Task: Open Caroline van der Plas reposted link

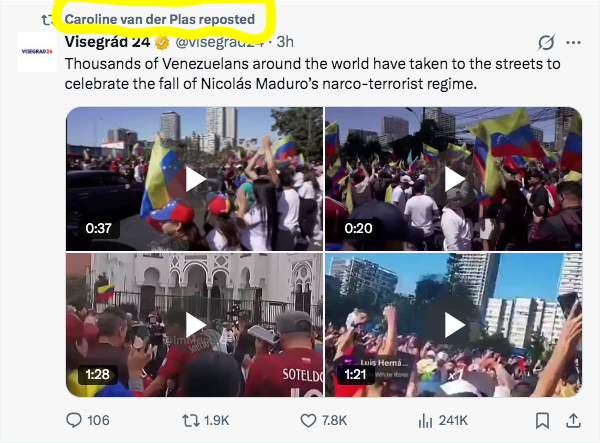Action: tap(159, 19)
